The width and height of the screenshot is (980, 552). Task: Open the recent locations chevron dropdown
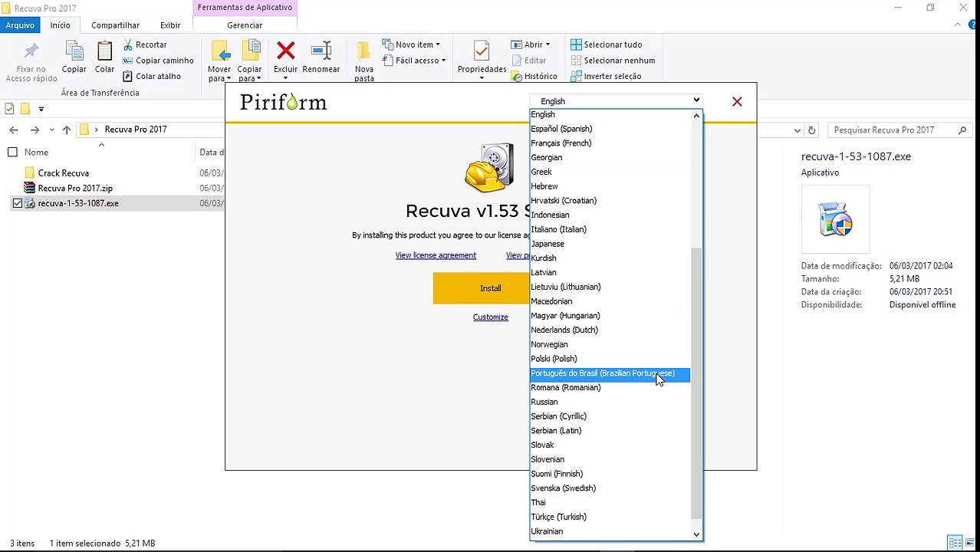click(x=51, y=130)
